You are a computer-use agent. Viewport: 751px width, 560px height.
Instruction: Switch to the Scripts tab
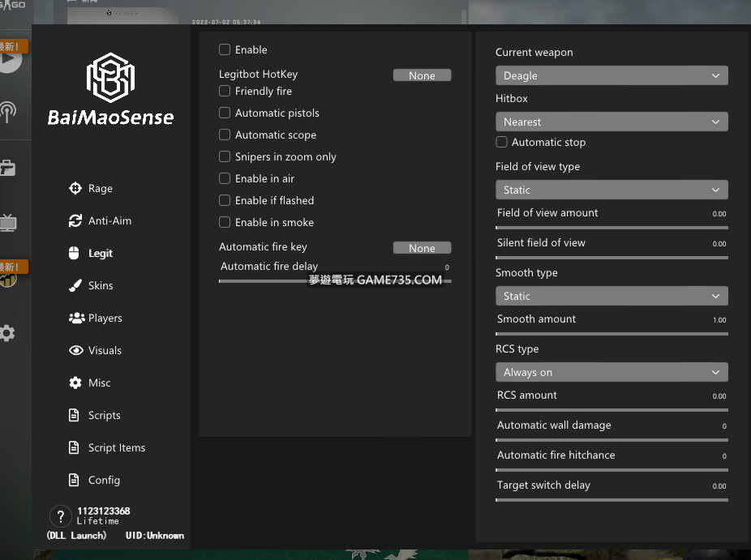pos(104,415)
